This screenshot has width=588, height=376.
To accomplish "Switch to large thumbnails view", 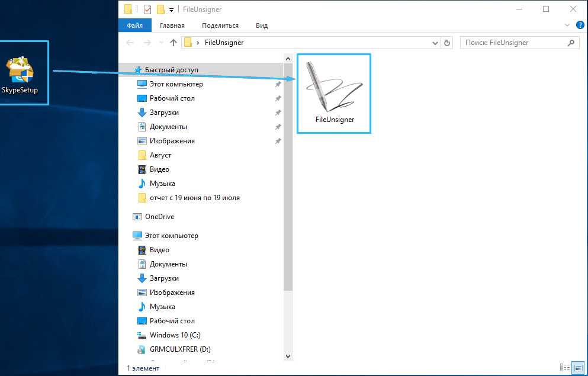I will coord(577,368).
